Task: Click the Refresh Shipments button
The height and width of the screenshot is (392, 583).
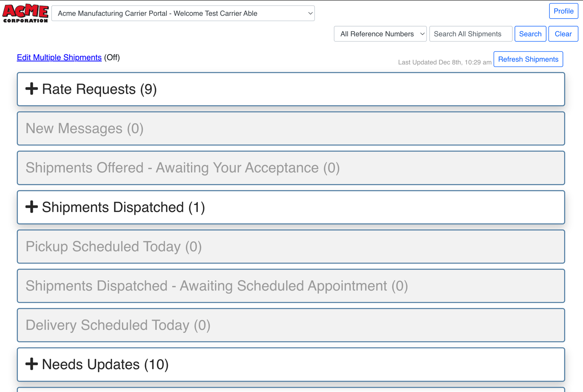Action: [x=528, y=59]
